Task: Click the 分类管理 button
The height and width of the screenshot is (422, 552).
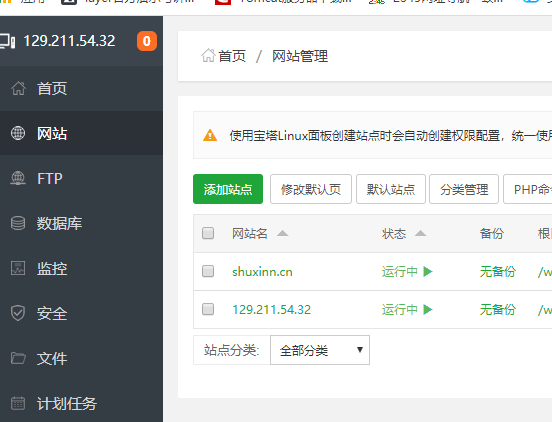Action: [464, 189]
